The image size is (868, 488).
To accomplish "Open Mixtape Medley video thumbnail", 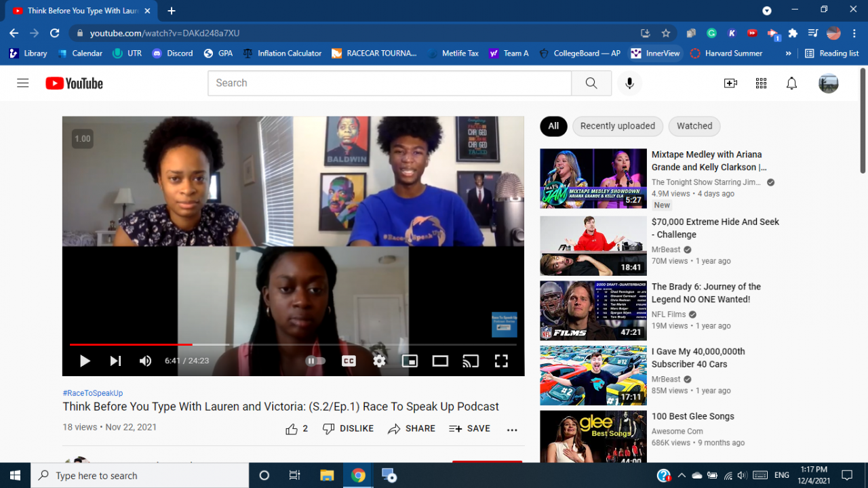I will point(593,178).
